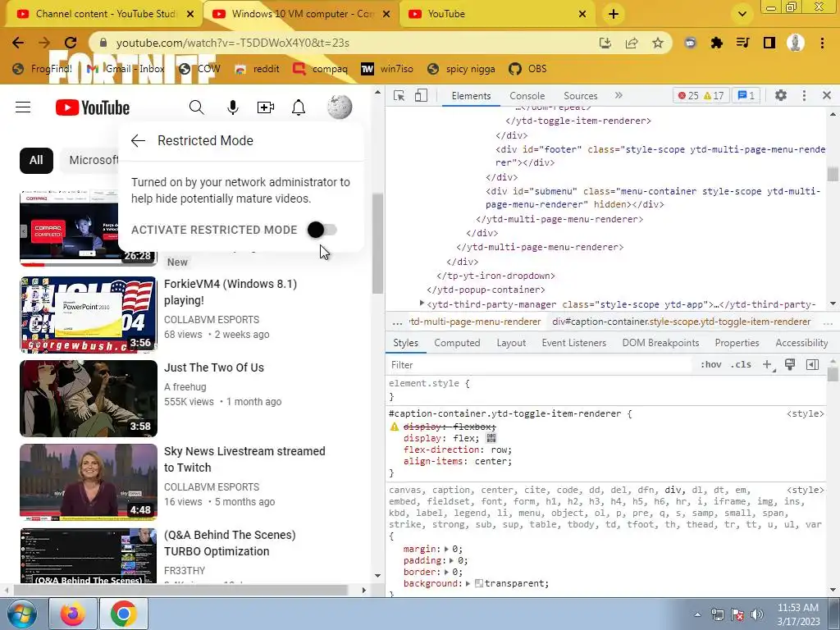Start voice search with microphone icon
The width and height of the screenshot is (840, 630).
tap(232, 107)
